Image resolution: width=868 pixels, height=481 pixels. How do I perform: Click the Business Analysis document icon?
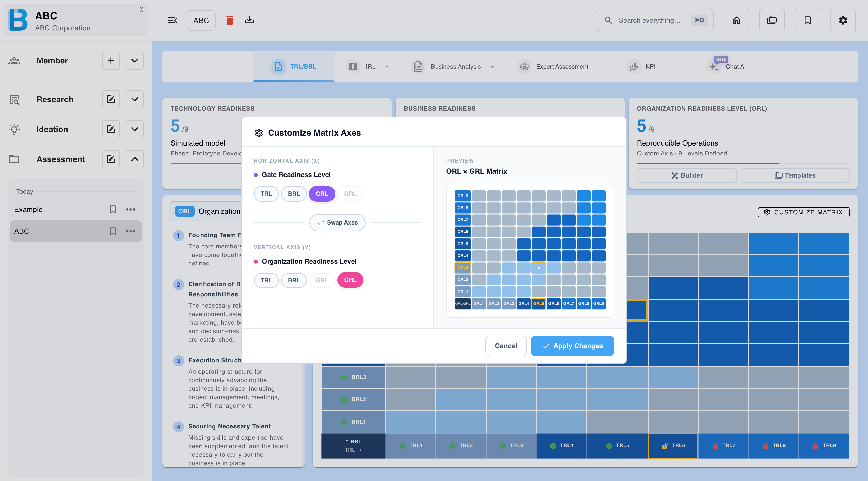click(x=418, y=66)
